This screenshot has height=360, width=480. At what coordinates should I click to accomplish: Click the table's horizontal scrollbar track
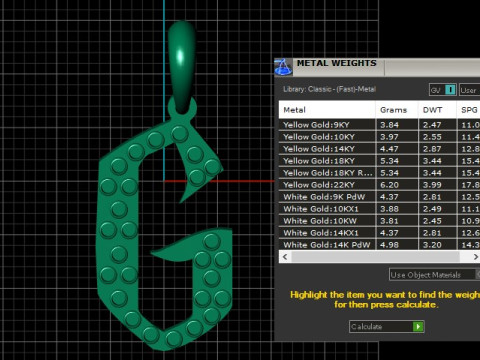tap(375, 257)
